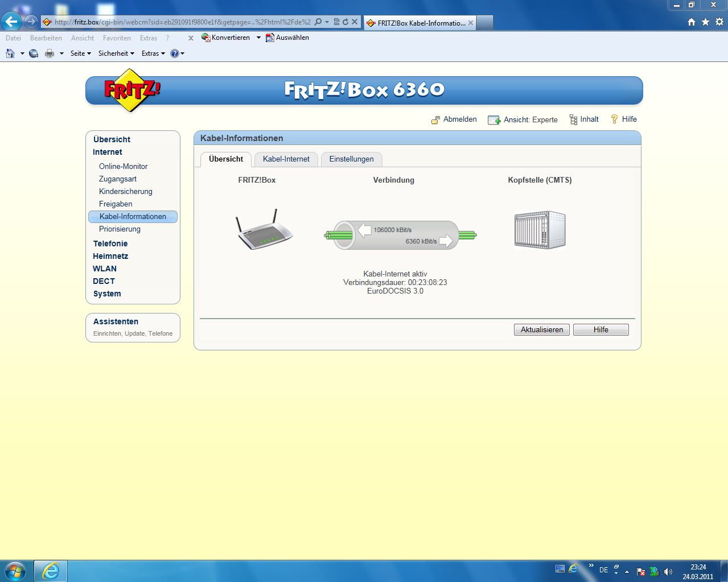Switch to the Kabel-Internet tab
Screen dimensions: 728x582
(x=286, y=159)
